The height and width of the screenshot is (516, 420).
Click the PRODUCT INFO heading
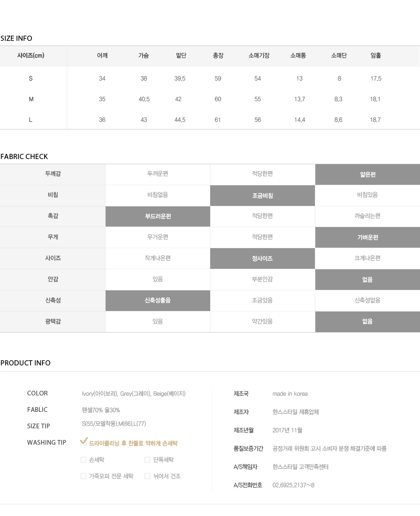click(25, 363)
